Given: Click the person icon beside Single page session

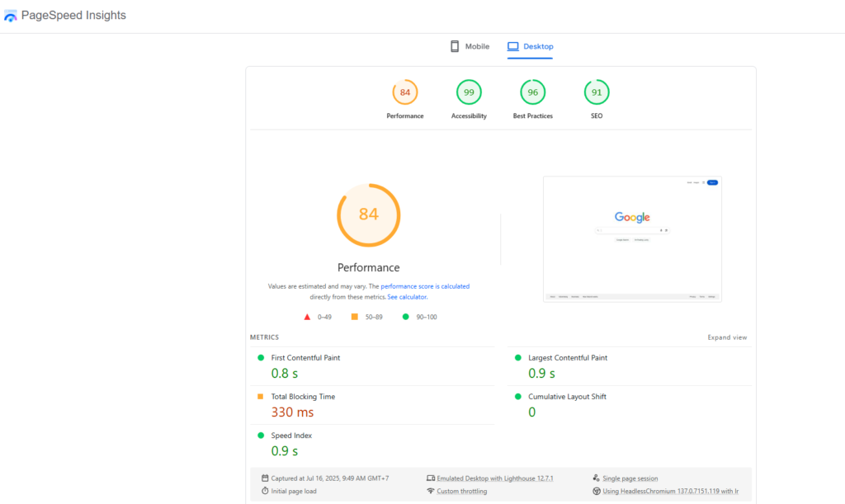Looking at the screenshot, I should pyautogui.click(x=596, y=478).
